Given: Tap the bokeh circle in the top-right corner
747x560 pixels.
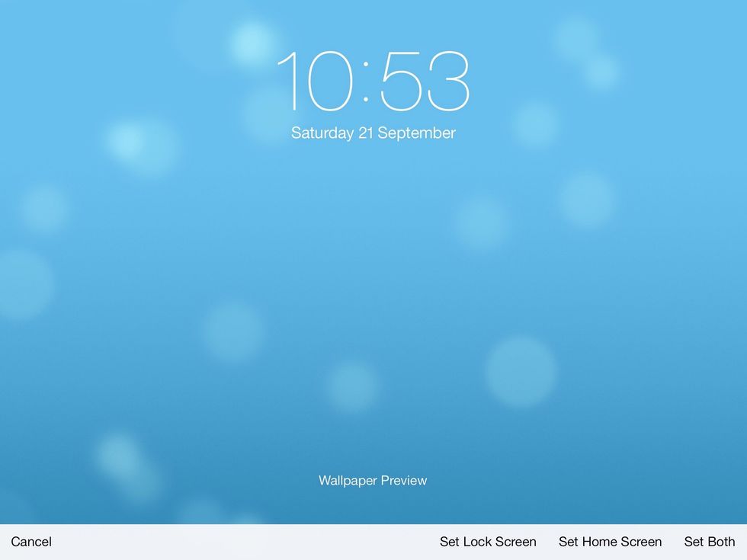Looking at the screenshot, I should pyautogui.click(x=601, y=71).
